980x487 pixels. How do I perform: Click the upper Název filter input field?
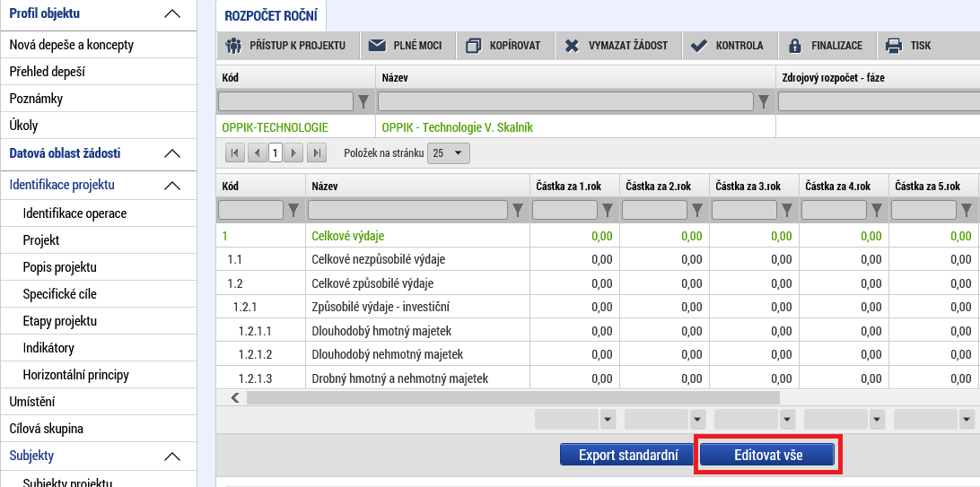coord(565,101)
